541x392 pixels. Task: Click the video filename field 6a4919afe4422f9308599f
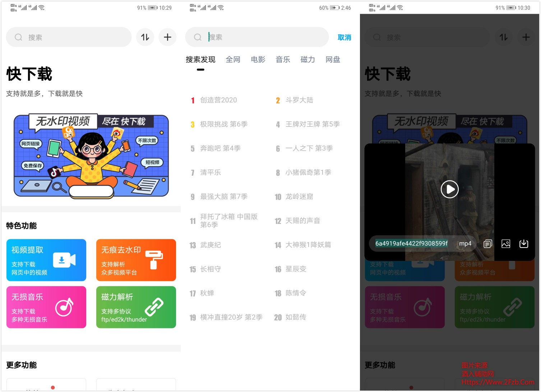(x=412, y=244)
